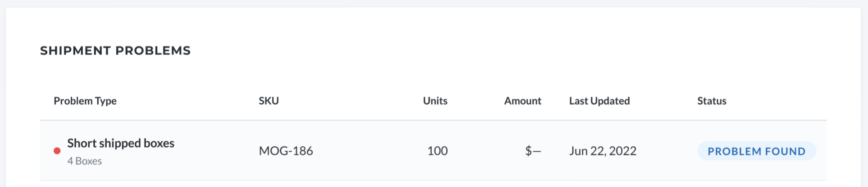Click the Status column header

712,101
